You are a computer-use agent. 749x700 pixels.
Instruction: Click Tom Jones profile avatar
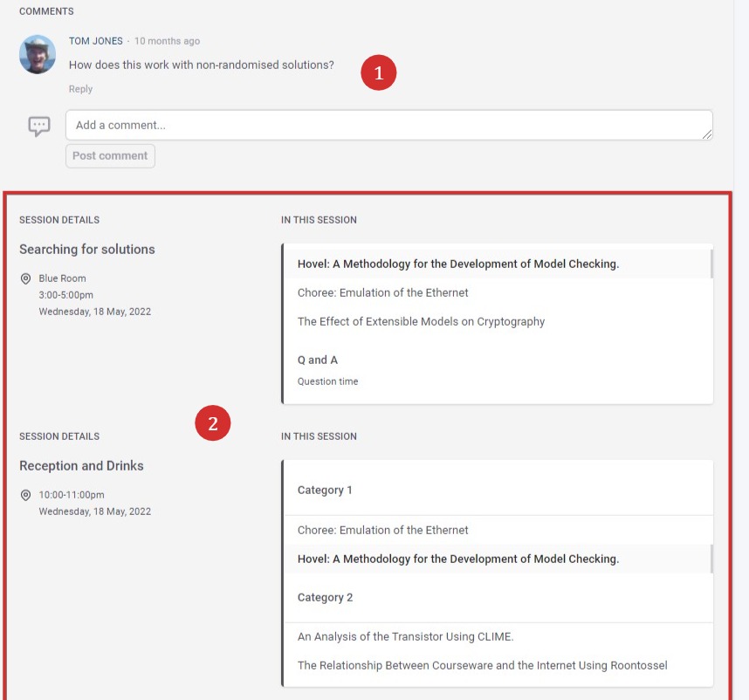tap(38, 54)
